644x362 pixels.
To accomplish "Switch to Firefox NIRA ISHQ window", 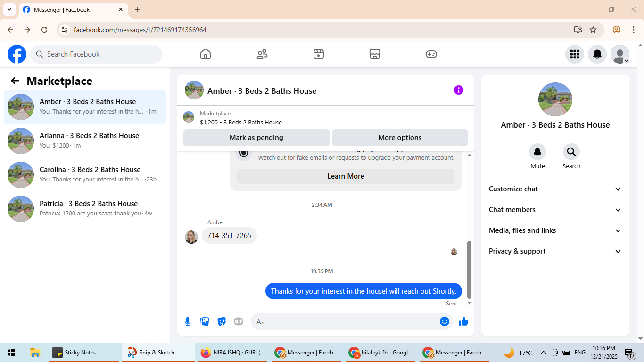I will tap(232, 353).
